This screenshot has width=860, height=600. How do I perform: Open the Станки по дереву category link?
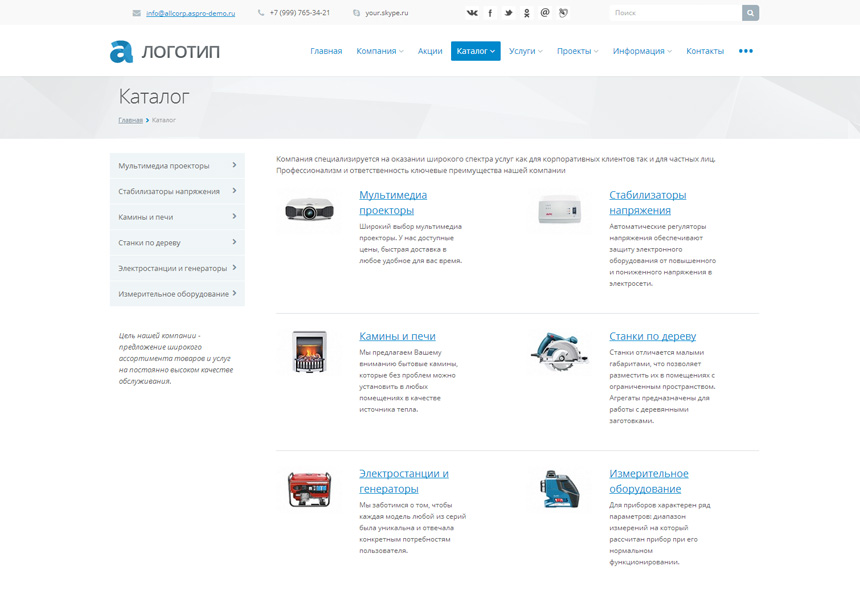[652, 336]
